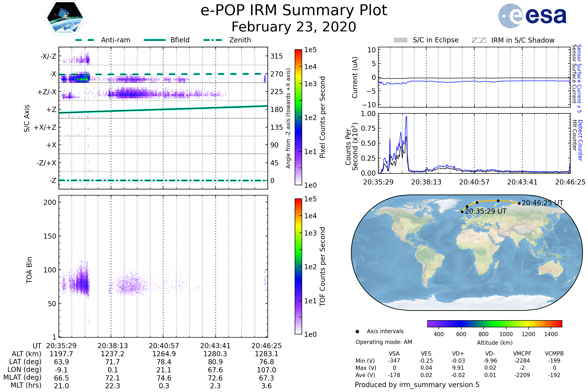The width and height of the screenshot is (588, 392).
Task: Click the CASSIOPE satellite mission logo
Action: click(x=65, y=18)
